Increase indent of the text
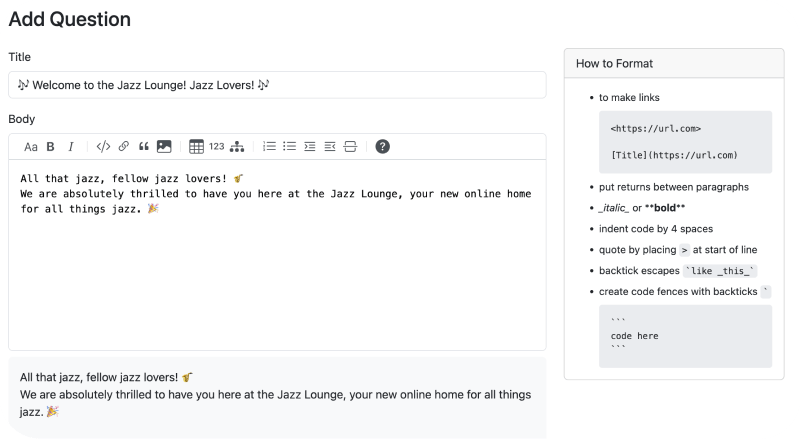This screenshot has width=800, height=439. pyautogui.click(x=310, y=146)
